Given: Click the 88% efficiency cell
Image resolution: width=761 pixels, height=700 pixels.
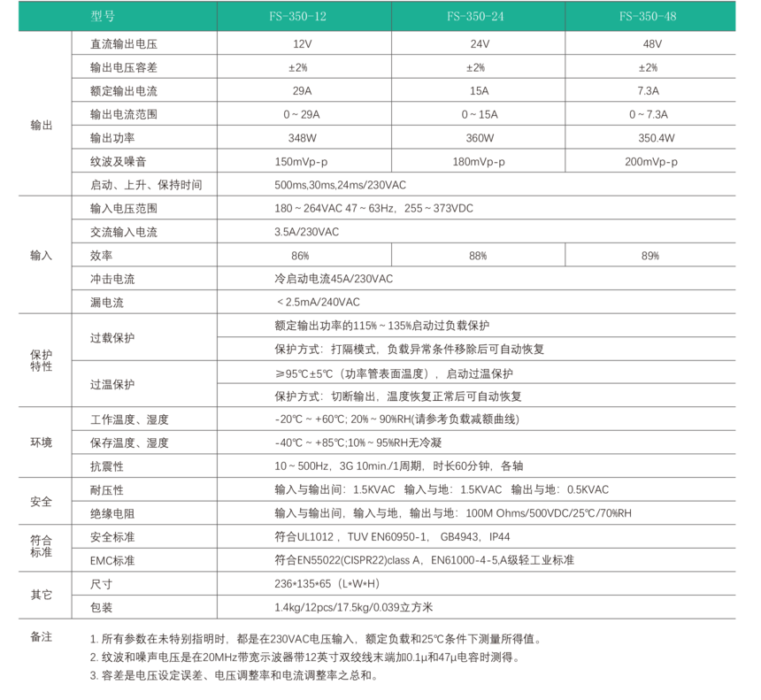Looking at the screenshot, I should click(478, 256).
